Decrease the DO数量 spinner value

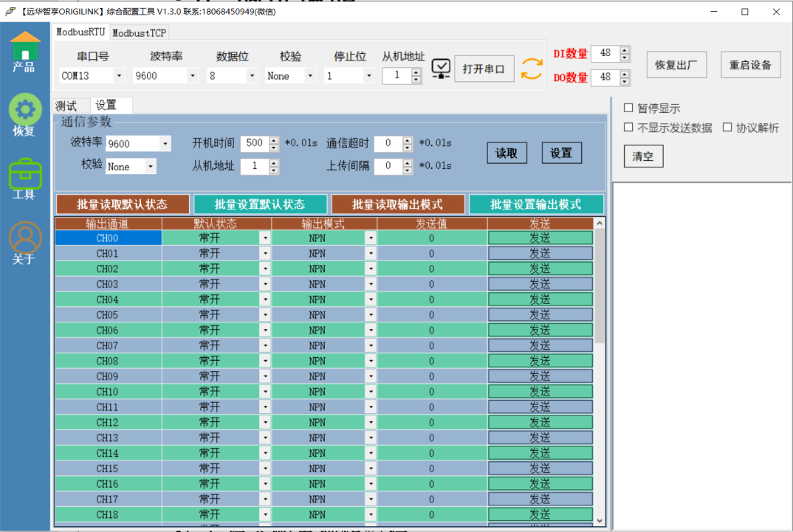click(x=625, y=81)
